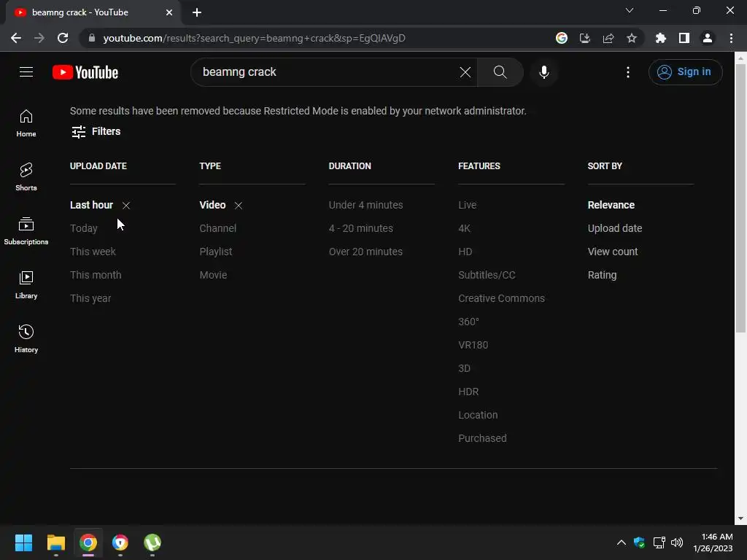Filter results by Playlist type
This screenshot has height=560, width=747.
click(215, 252)
